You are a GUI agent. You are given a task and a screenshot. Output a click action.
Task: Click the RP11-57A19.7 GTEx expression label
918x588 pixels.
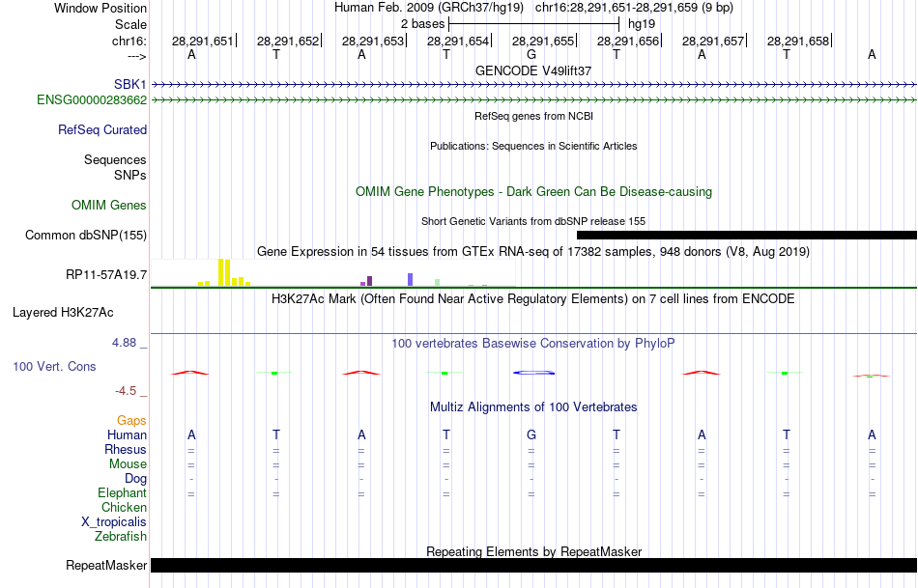pos(106,275)
